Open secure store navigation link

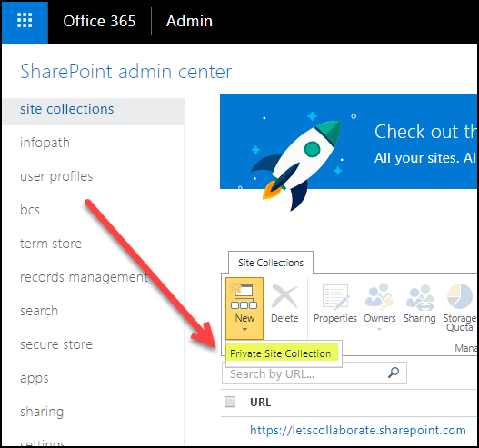click(x=56, y=344)
